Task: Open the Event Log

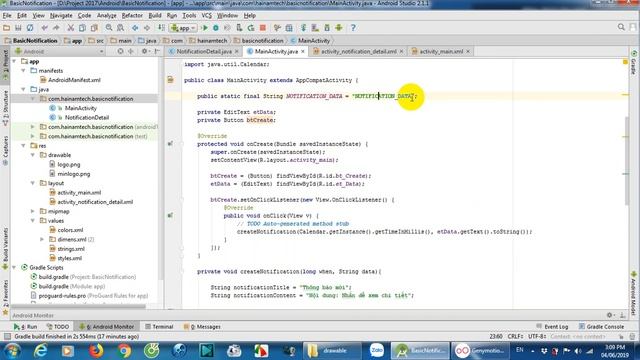Action: [x=552, y=327]
